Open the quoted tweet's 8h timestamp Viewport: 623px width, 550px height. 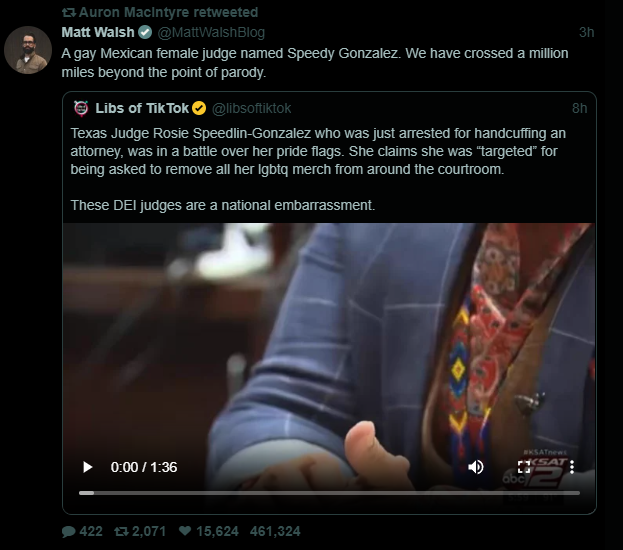pyautogui.click(x=579, y=108)
